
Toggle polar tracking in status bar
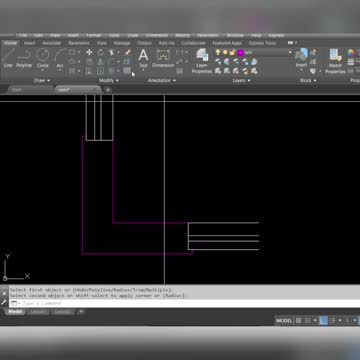click(332, 320)
